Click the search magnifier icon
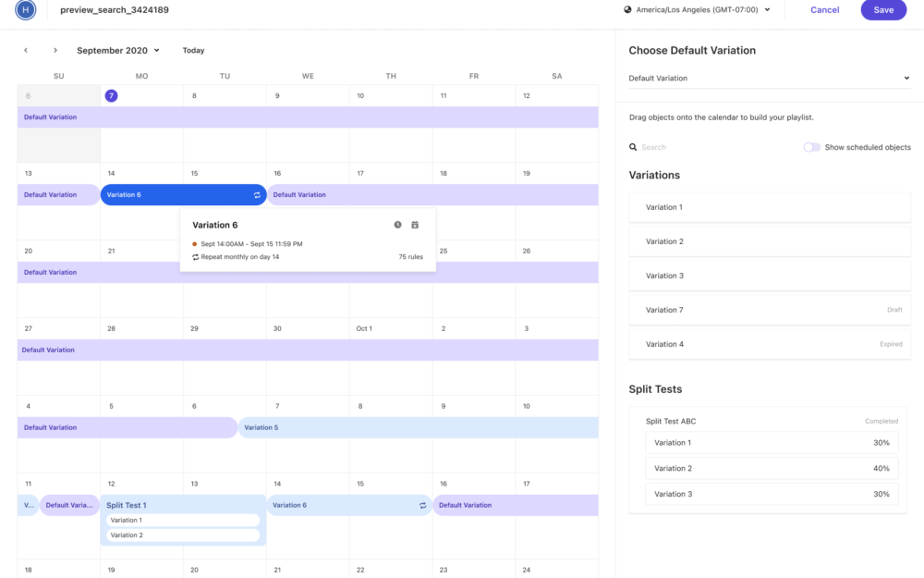The width and height of the screenshot is (924, 578). (x=633, y=147)
